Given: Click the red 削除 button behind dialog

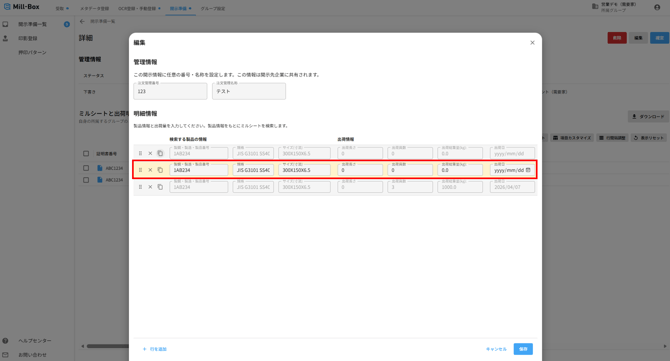Looking at the screenshot, I should 617,38.
